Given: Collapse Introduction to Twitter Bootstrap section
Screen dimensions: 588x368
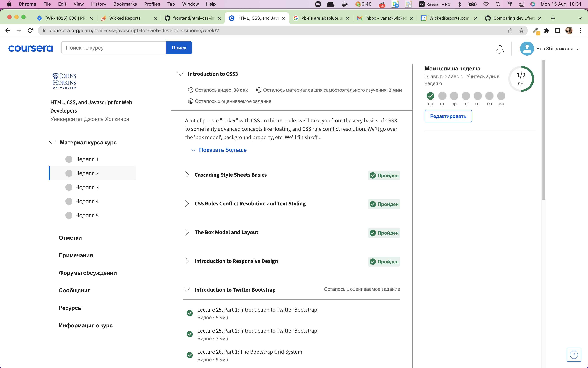Looking at the screenshot, I should 187,290.
